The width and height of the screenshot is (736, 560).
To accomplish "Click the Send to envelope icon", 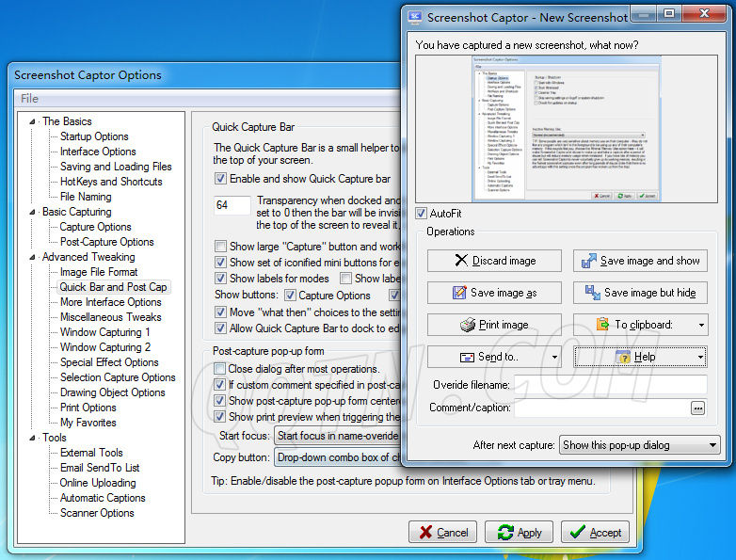I will click(467, 358).
